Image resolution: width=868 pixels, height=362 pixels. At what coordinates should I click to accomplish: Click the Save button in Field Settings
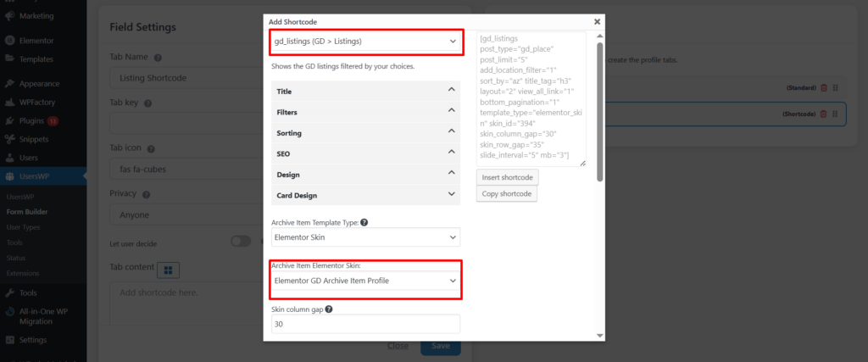pos(441,346)
